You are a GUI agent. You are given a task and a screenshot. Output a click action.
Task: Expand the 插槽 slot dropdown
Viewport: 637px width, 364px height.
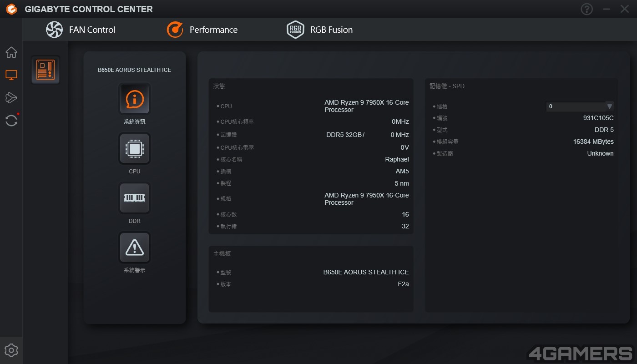[x=580, y=106]
